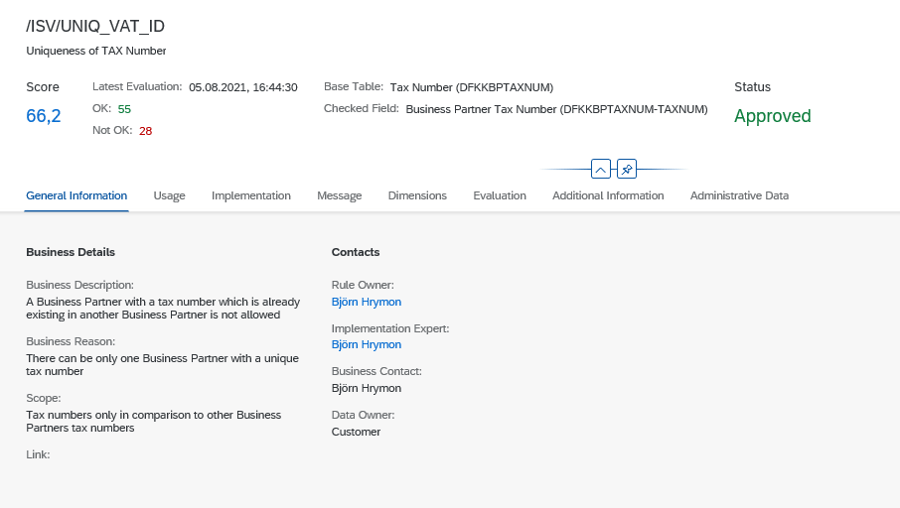Viewport: 900px width, 508px height.
Task: Click the Latest Evaluation label
Action: point(137,87)
